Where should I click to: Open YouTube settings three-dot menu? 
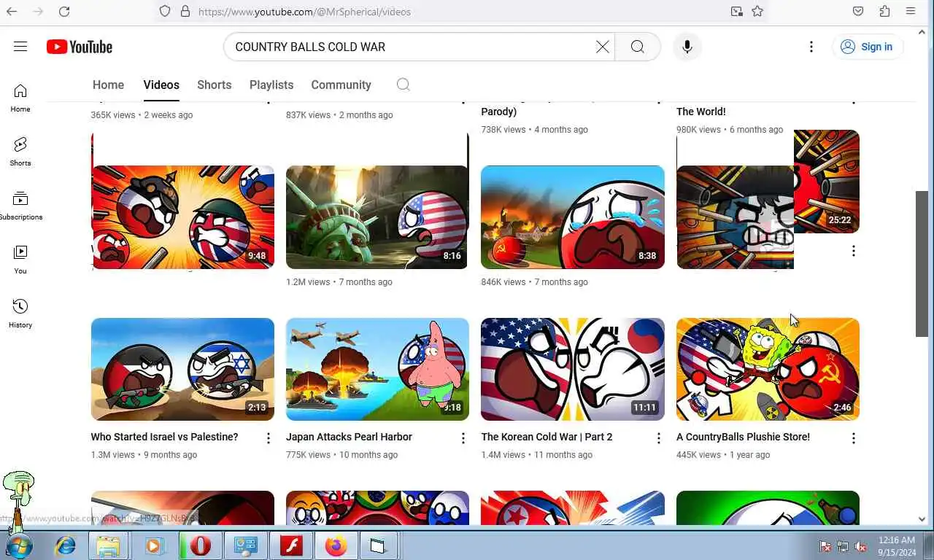811,47
